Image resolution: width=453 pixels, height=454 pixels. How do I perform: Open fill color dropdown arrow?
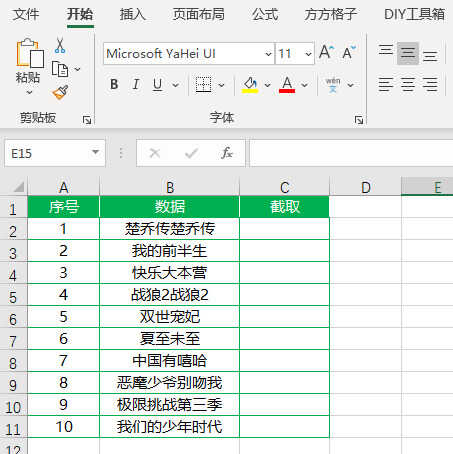click(x=267, y=85)
